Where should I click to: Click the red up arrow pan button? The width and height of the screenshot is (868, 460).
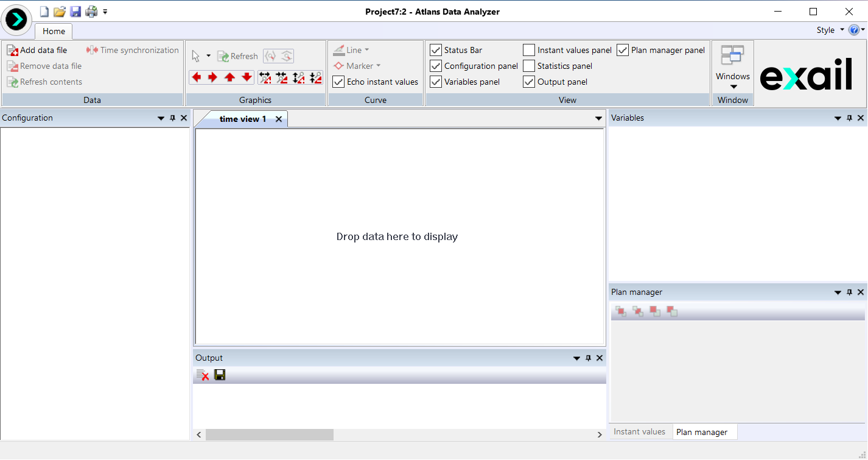229,77
